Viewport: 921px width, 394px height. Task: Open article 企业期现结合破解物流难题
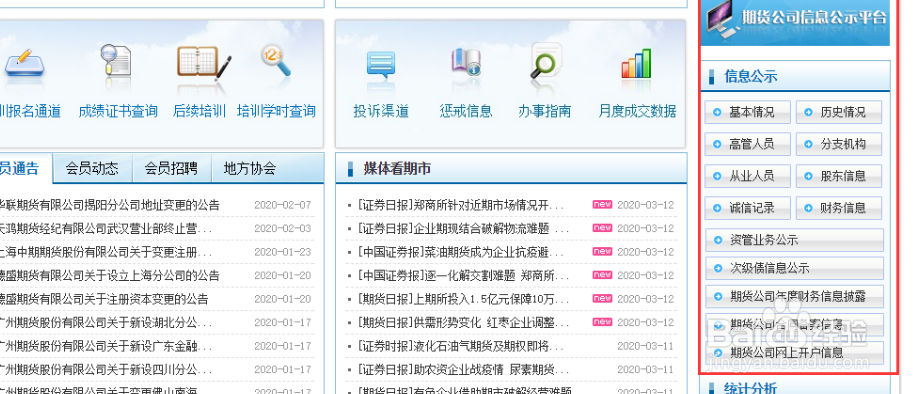[463, 228]
